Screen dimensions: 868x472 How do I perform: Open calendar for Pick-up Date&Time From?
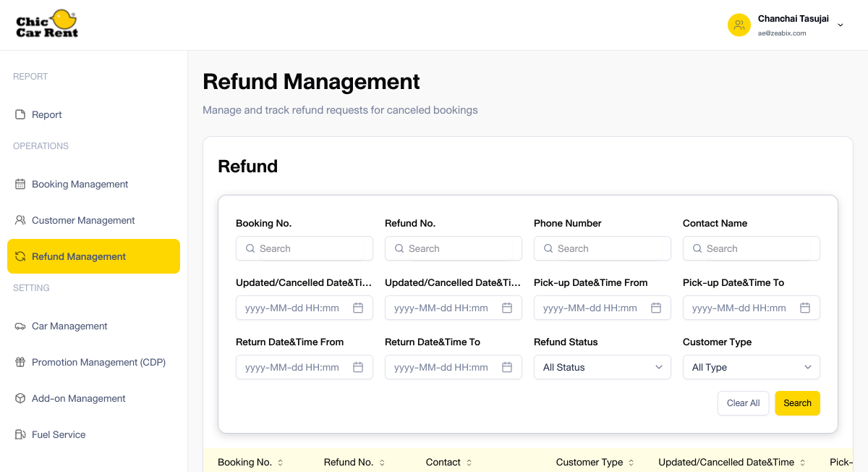[656, 308]
